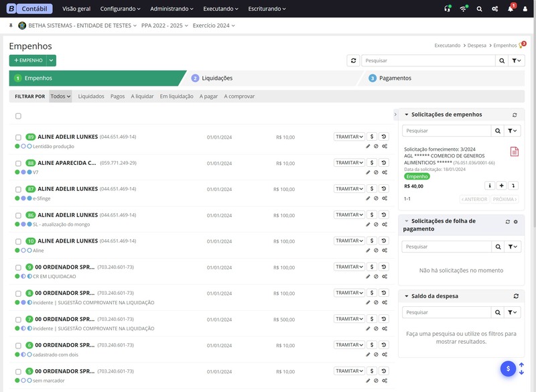Click the dollar icon for empenho 89
This screenshot has height=392, width=536.
tap(372, 137)
